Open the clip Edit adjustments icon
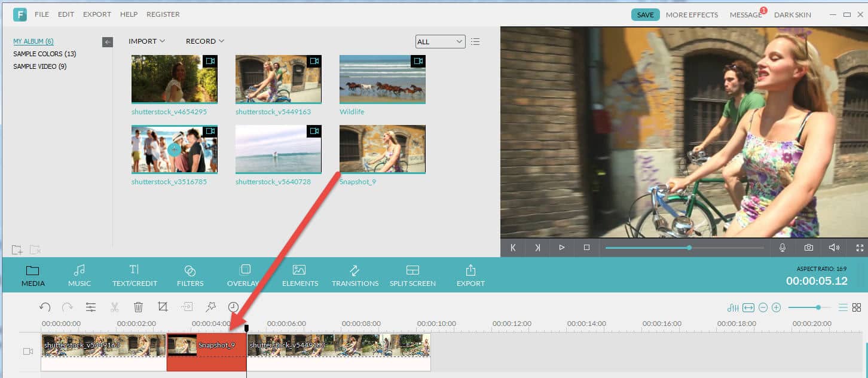The width and height of the screenshot is (868, 378). click(x=91, y=307)
